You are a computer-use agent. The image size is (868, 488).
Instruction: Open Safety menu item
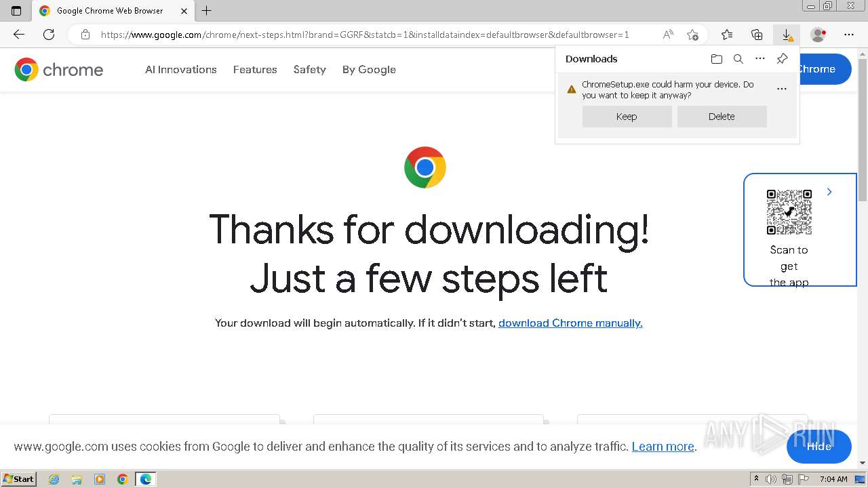click(x=310, y=69)
